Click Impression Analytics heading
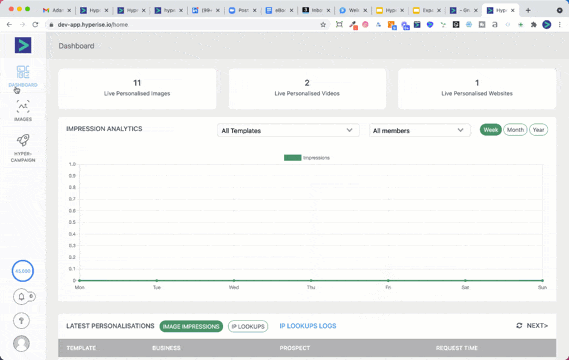The height and width of the screenshot is (360, 569). (104, 128)
